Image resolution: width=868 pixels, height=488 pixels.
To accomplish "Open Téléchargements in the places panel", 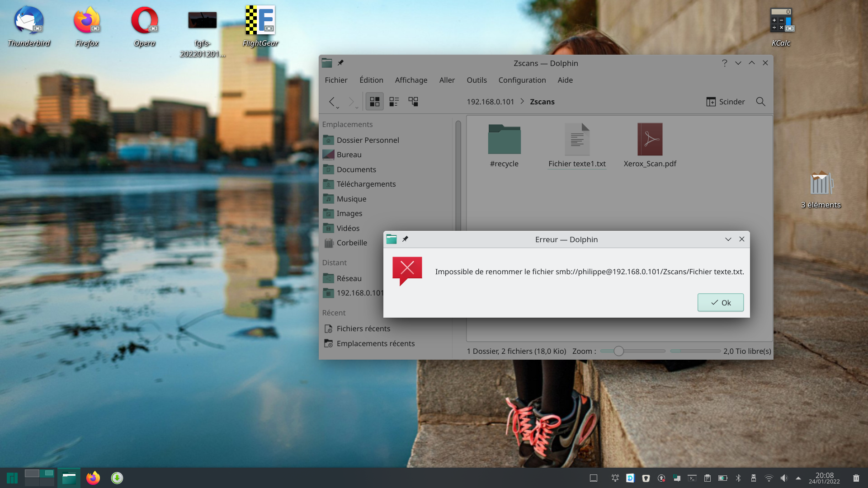I will pos(366,184).
